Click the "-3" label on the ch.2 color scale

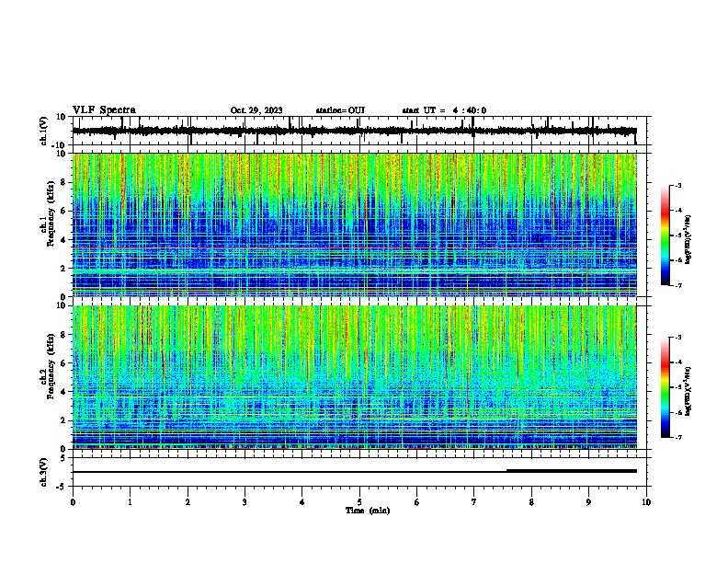677,338
